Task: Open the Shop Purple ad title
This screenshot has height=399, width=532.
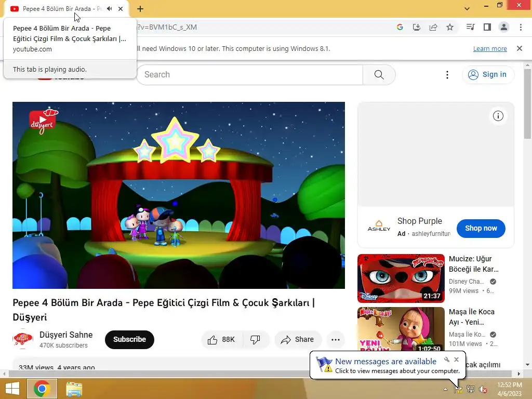Action: coord(420,221)
